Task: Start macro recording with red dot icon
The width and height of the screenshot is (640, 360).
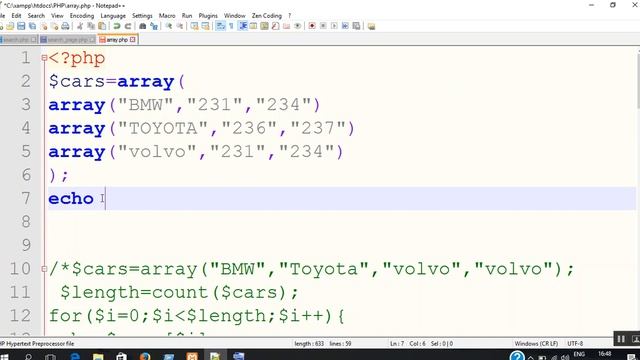Action: pos(312,26)
